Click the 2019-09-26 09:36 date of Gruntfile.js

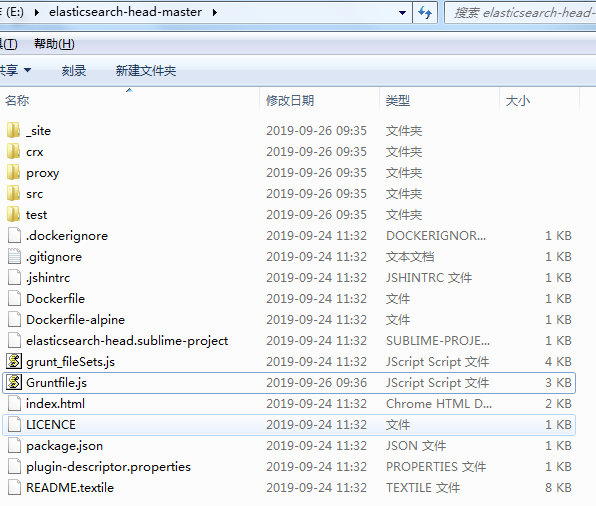[317, 382]
